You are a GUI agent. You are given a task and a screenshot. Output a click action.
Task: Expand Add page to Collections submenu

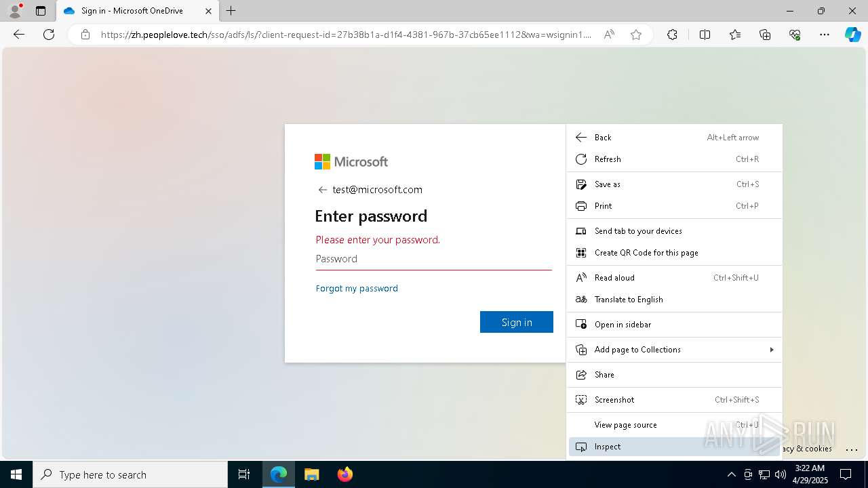674,349
